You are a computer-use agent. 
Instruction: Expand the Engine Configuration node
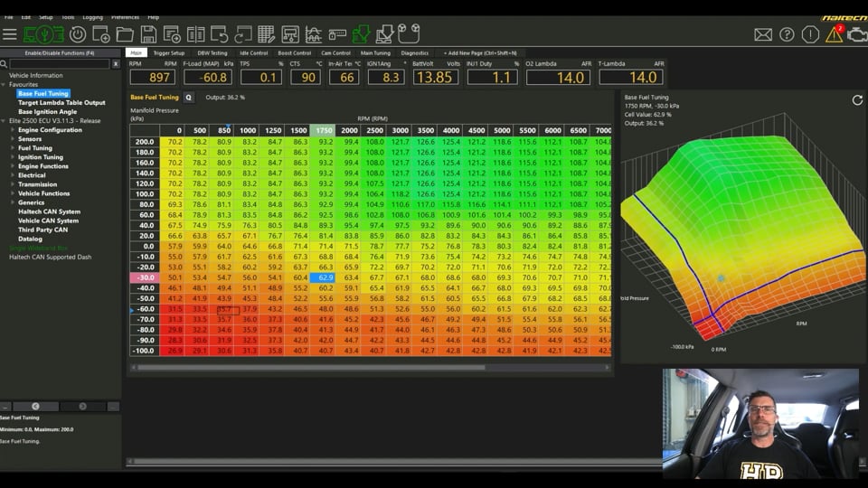coord(13,130)
